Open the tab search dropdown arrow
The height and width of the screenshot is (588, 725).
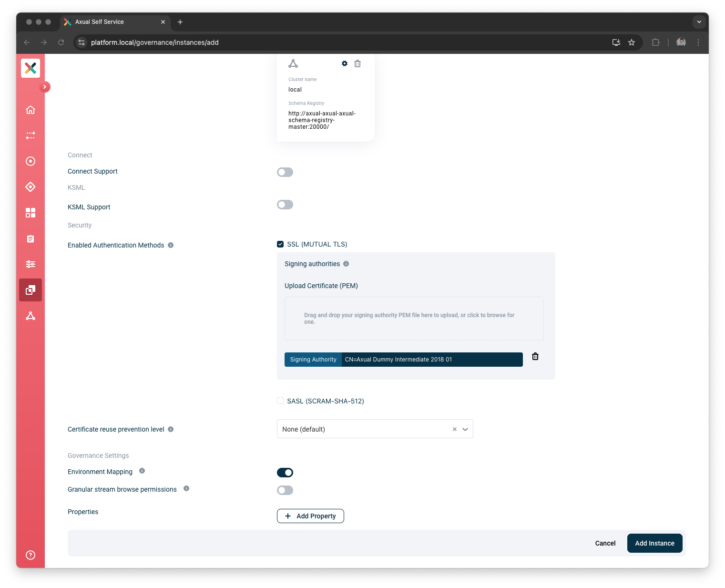pyautogui.click(x=699, y=22)
